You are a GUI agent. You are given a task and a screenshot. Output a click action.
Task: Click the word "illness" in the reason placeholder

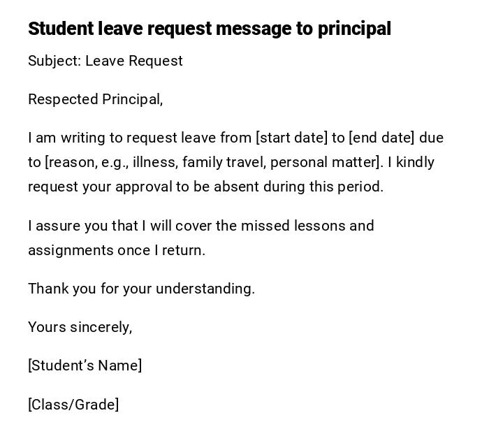click(154, 162)
